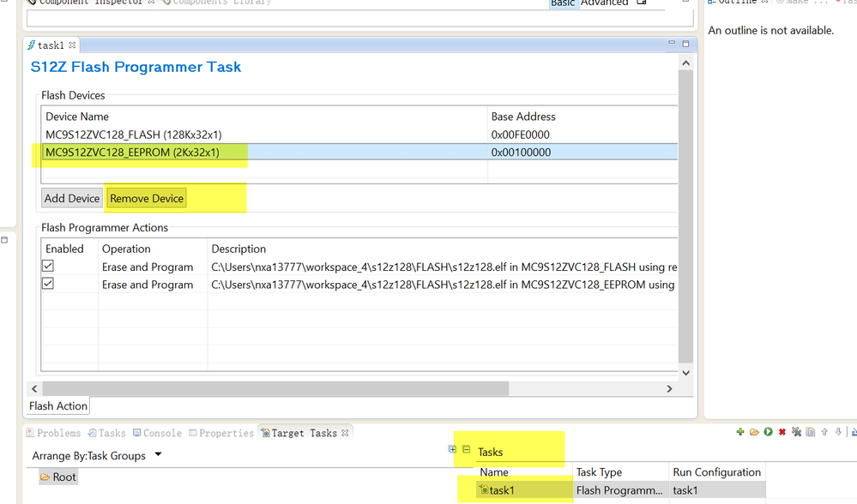Move task up with up arrow icon
Image resolution: width=857 pixels, height=504 pixels.
click(824, 432)
